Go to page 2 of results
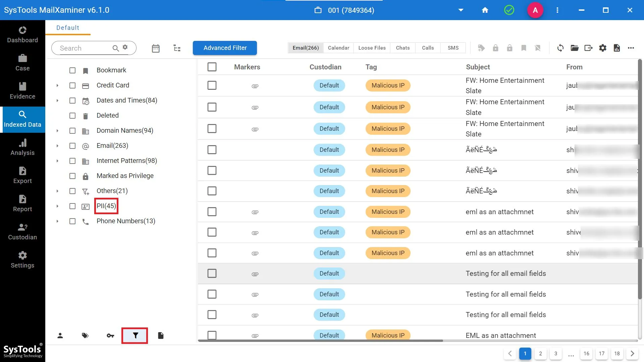The height and width of the screenshot is (362, 644). pos(540,353)
